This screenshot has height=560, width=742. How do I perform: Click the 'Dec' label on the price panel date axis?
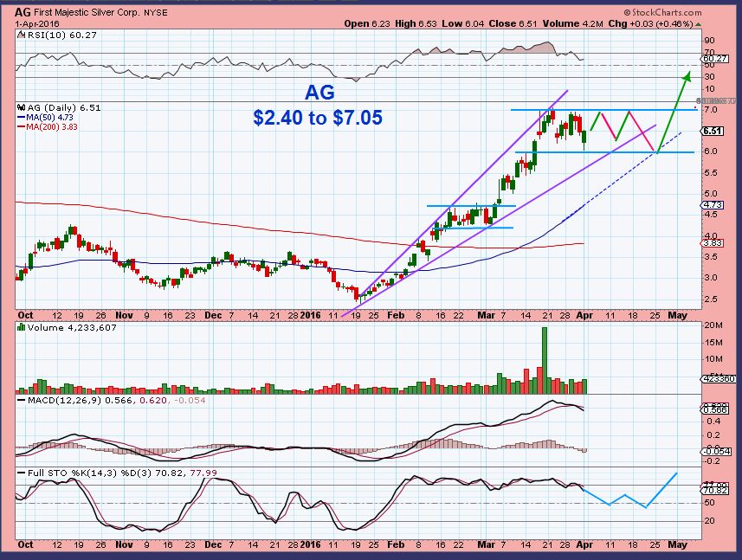213,315
